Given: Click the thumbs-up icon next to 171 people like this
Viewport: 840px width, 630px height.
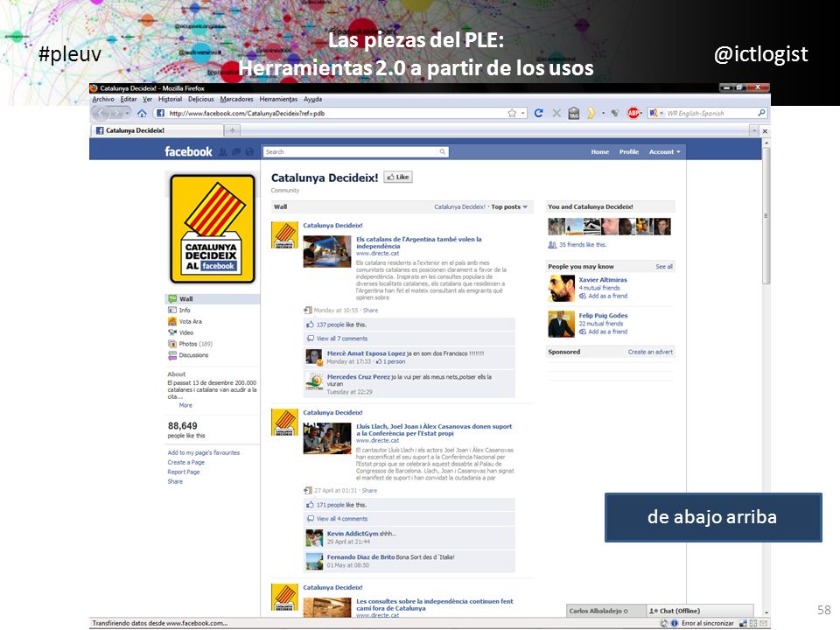Looking at the screenshot, I should [x=310, y=505].
